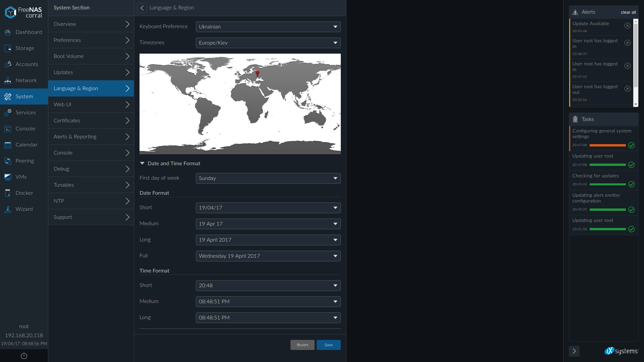Dismiss the Update Available alert
This screenshot has height=362, width=644.
pos(627,26)
